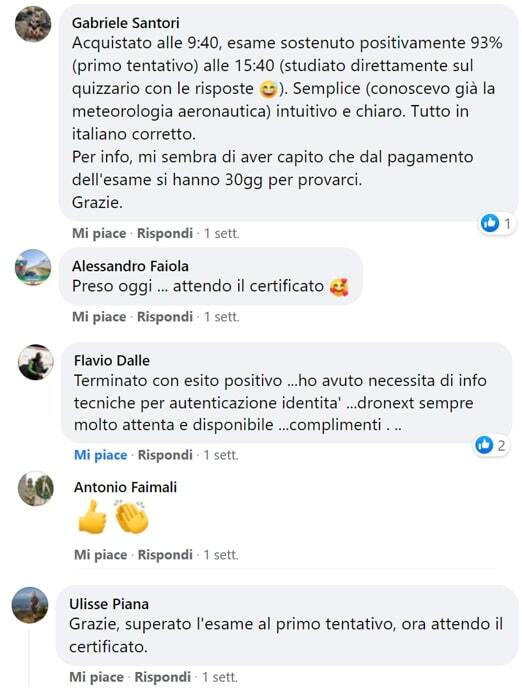Viewport: 522px width, 689px height.
Task: Reply to Alessandro Faiola's comment
Action: (165, 316)
